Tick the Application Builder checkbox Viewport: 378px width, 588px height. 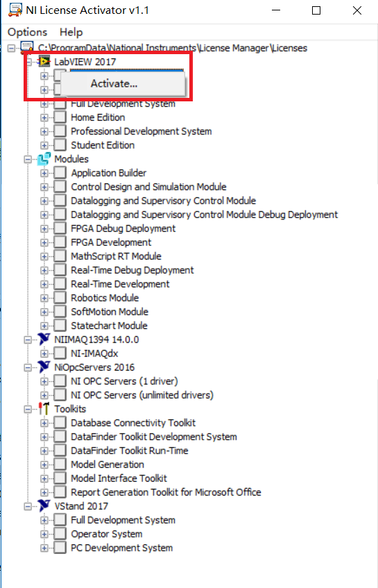[x=60, y=173]
